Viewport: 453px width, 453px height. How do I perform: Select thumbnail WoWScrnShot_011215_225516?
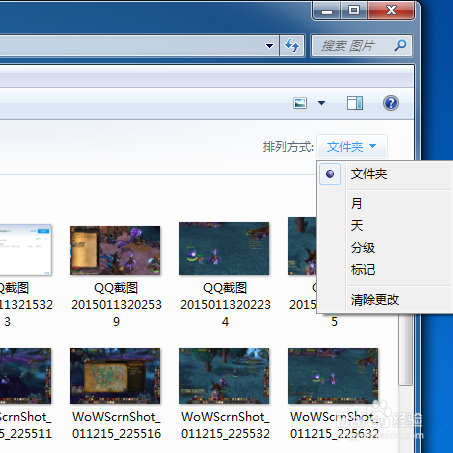pos(115,376)
